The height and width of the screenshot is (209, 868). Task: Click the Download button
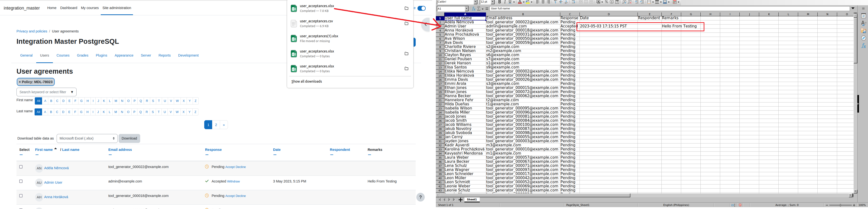point(130,138)
